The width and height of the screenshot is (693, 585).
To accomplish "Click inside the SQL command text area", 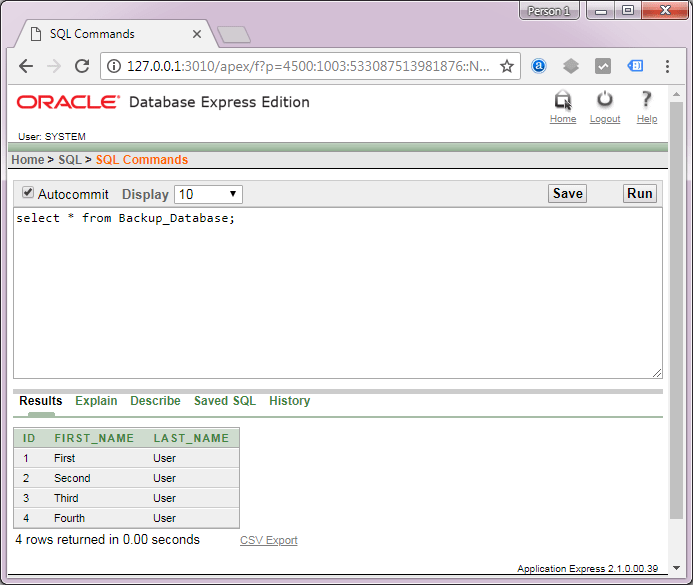I will tap(338, 293).
